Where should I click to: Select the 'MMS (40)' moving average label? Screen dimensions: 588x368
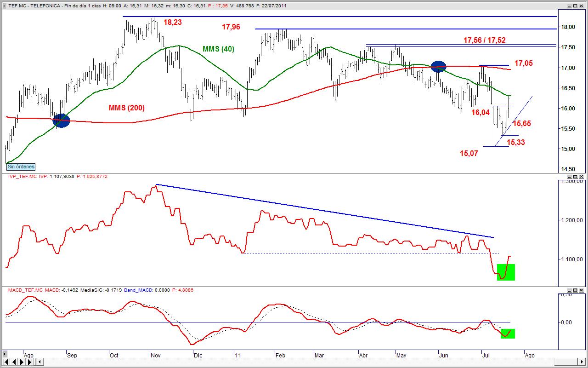[218, 49]
